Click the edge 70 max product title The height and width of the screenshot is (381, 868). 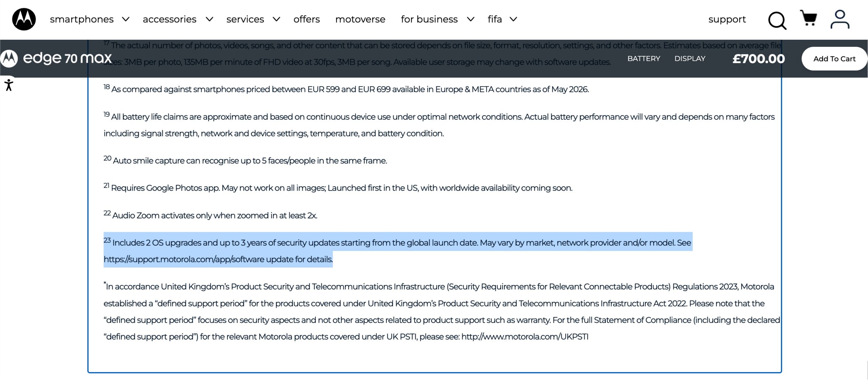coord(67,58)
